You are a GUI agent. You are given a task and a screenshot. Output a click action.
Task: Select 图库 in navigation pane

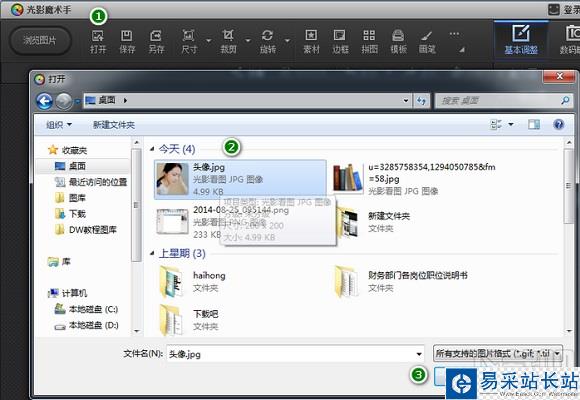coord(70,198)
